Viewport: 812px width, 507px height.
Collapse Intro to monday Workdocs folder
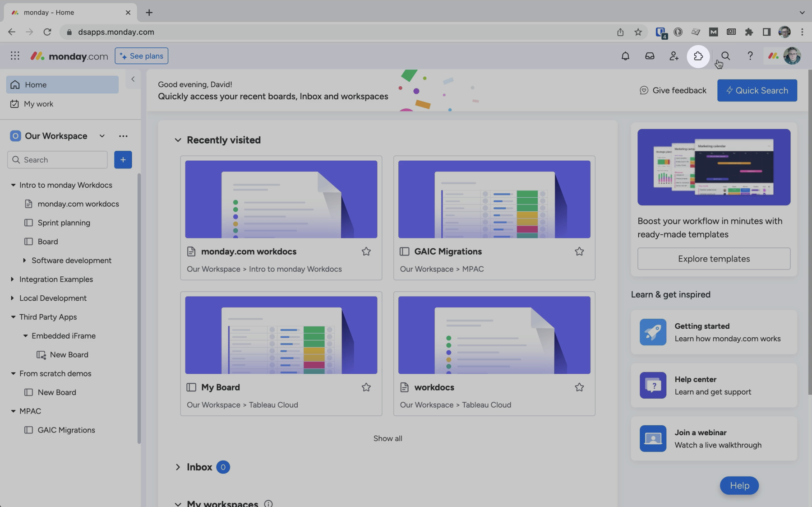[13, 185]
